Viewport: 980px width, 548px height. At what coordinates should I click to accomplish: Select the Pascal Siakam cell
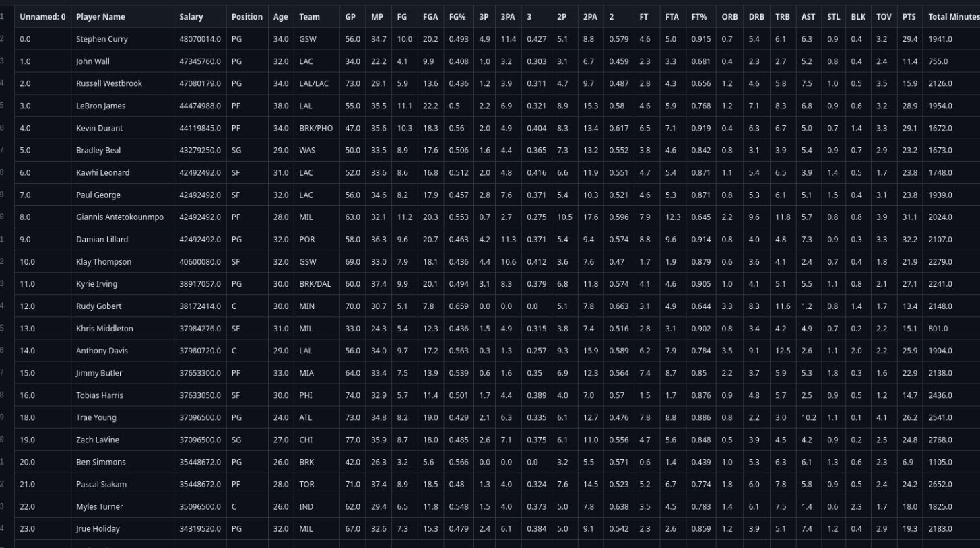click(122, 484)
